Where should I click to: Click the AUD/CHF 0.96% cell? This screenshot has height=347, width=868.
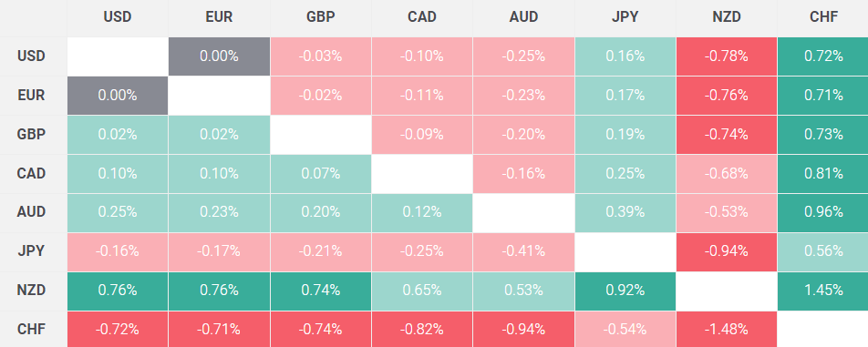[823, 213]
